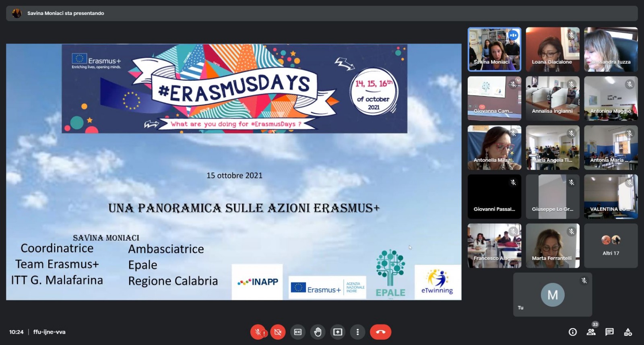This screenshot has width=644, height=345.
Task: Select Maria Angela Ti... video tile
Action: pyautogui.click(x=553, y=148)
